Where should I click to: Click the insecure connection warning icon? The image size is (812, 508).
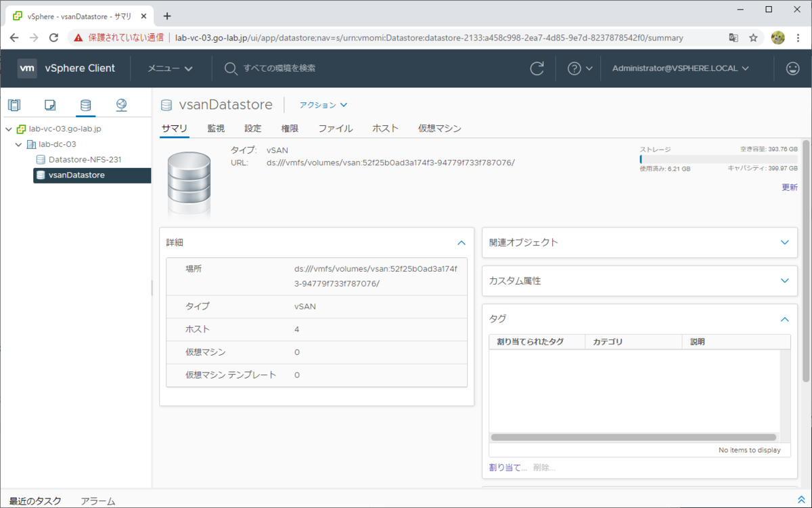(x=79, y=38)
